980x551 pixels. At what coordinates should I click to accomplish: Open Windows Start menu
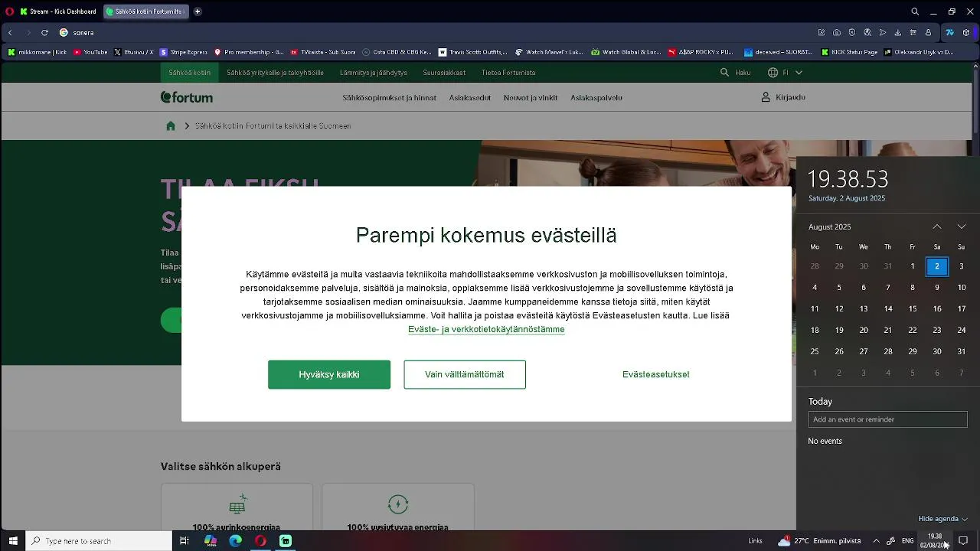click(13, 541)
